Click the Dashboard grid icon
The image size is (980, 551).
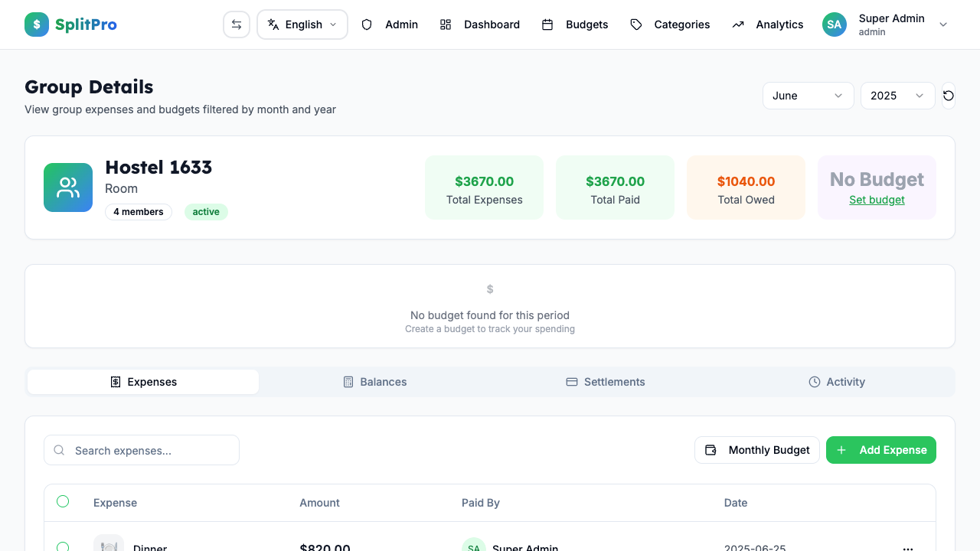tap(446, 24)
